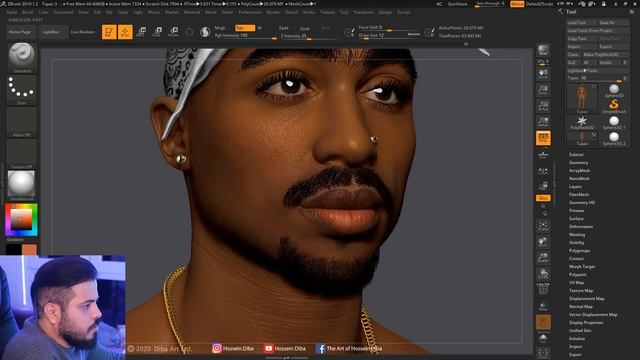Select the Sphere3D_1 tool thumbnail

pos(613,122)
